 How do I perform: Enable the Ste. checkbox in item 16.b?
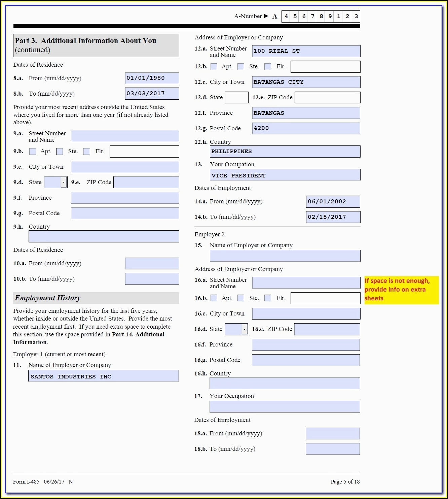(241, 298)
